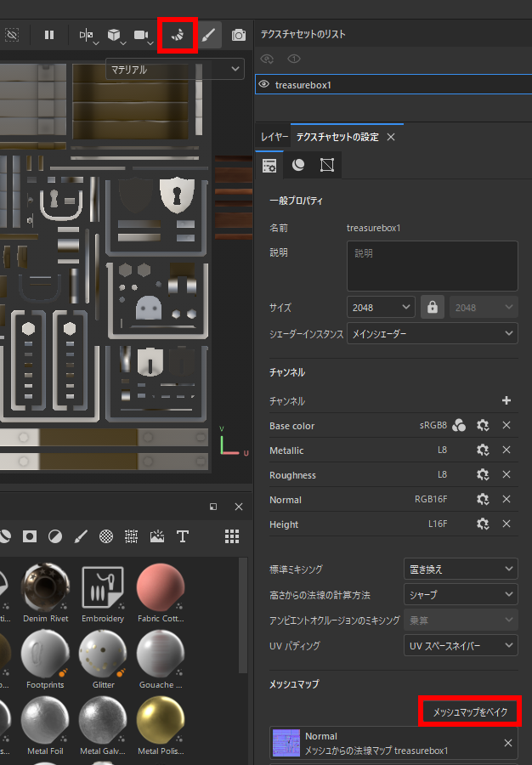Viewport: 532px width, 765px height.
Task: Toggle visibility of treasurebox1 texture set
Action: pos(264,85)
